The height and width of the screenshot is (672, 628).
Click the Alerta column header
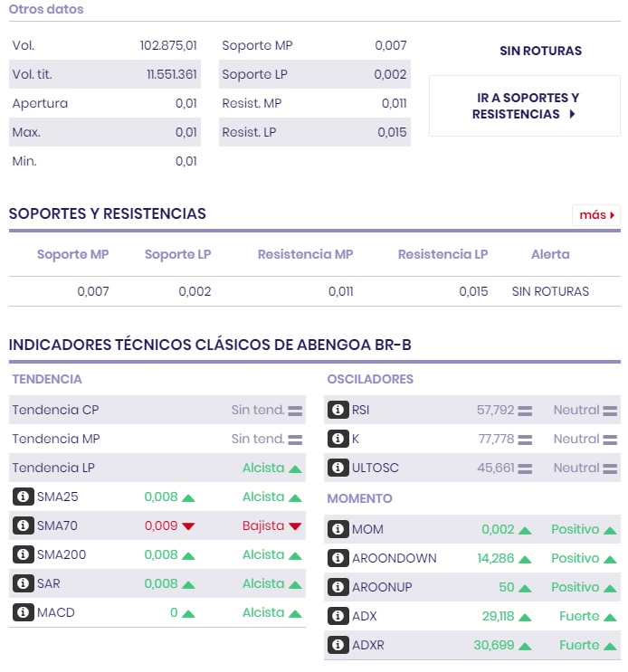tap(550, 254)
